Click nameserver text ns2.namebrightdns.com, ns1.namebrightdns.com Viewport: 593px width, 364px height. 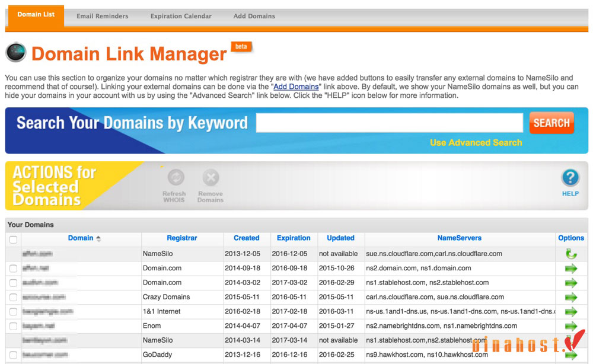point(441,326)
